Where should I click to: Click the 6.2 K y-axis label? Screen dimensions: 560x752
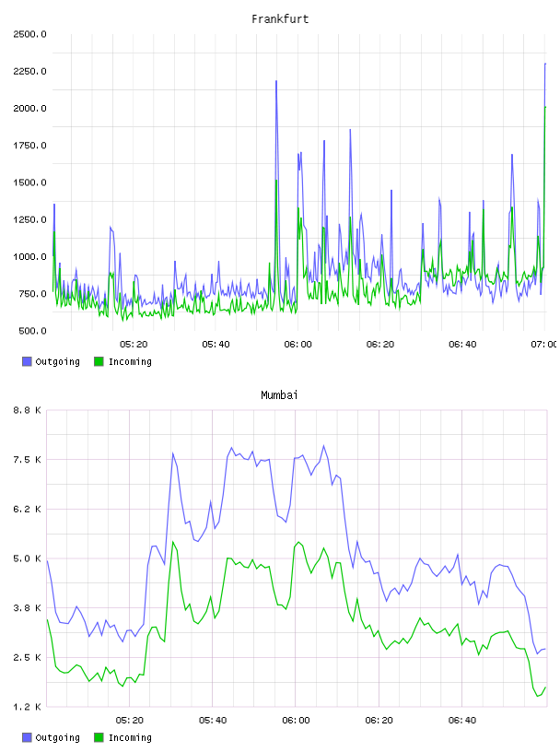click(x=28, y=510)
